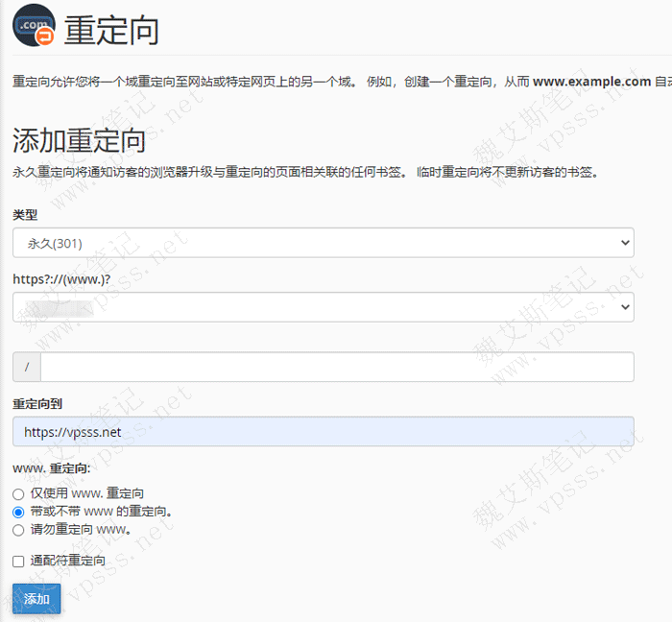
Task: Enable the 通配符重定向 checkbox
Action: click(18, 561)
